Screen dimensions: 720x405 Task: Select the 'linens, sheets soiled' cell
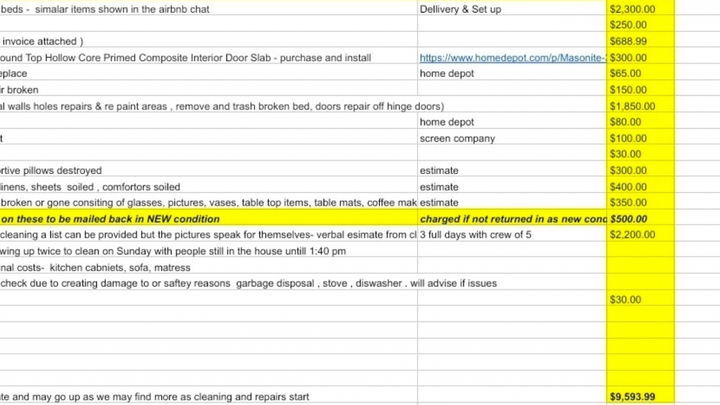(208, 187)
